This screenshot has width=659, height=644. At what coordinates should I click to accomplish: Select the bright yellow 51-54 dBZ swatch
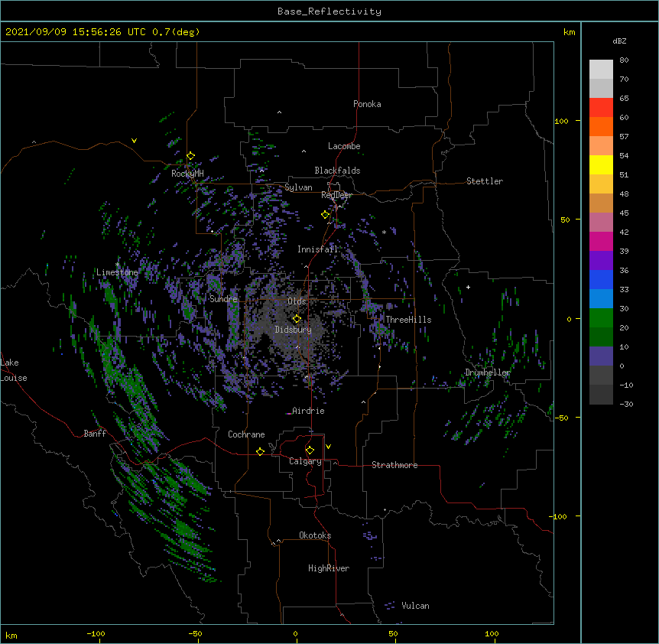coord(601,164)
